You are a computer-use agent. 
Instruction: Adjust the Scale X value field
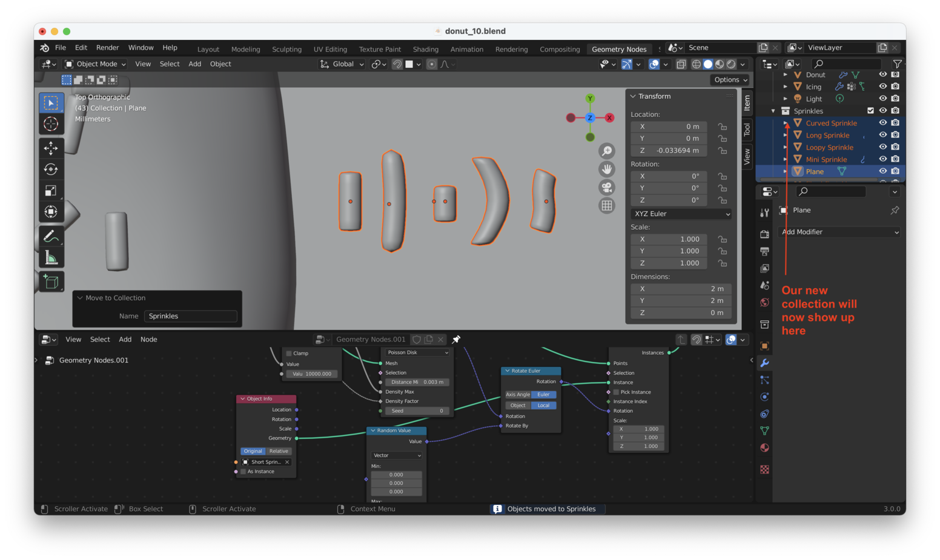click(x=681, y=239)
